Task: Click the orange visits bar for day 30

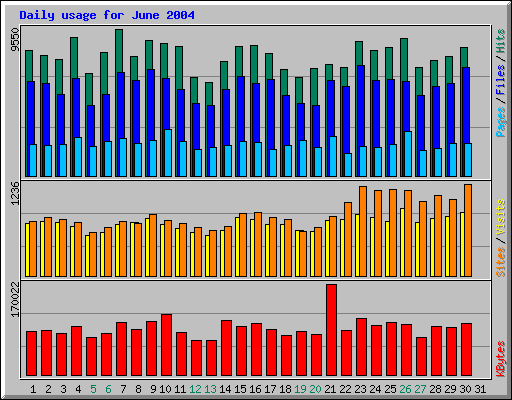Action: click(x=468, y=230)
